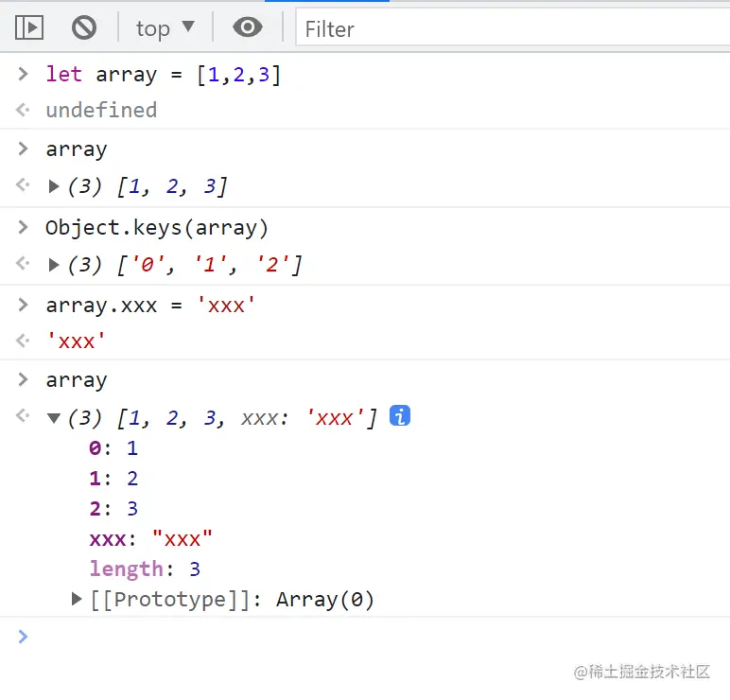Expand the (3) [1, 2, 3] array result

[x=54, y=186]
